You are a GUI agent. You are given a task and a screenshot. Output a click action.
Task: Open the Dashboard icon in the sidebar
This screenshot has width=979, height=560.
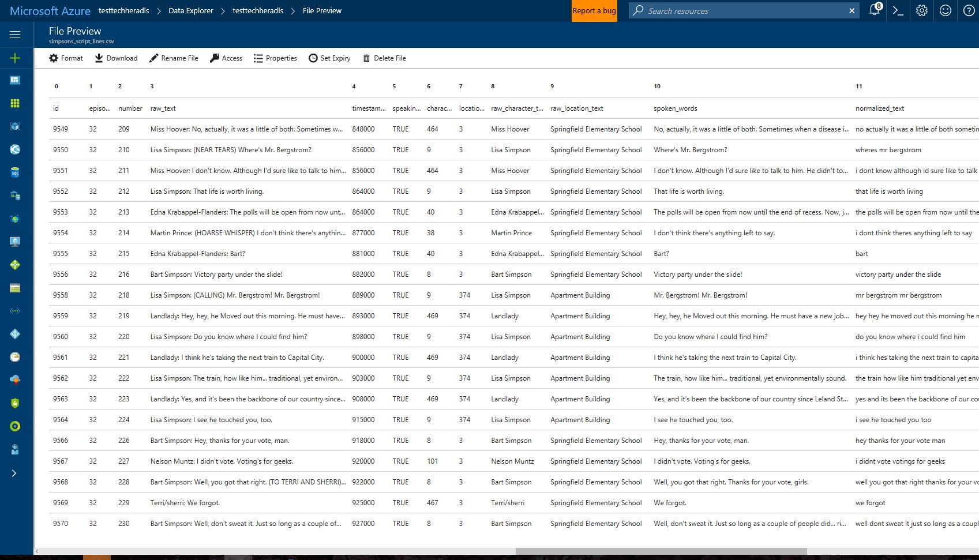(x=15, y=80)
